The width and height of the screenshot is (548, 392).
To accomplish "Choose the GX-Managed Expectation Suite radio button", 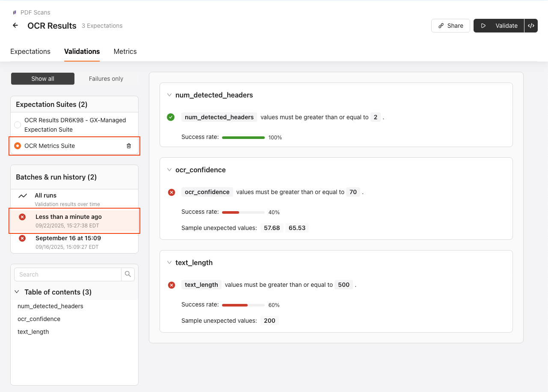I will pos(17,125).
